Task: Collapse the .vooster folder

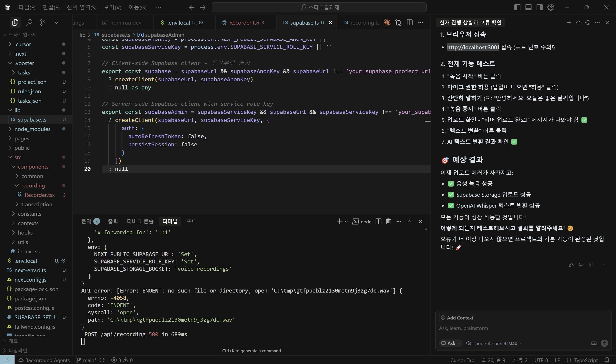Action: pos(36,63)
